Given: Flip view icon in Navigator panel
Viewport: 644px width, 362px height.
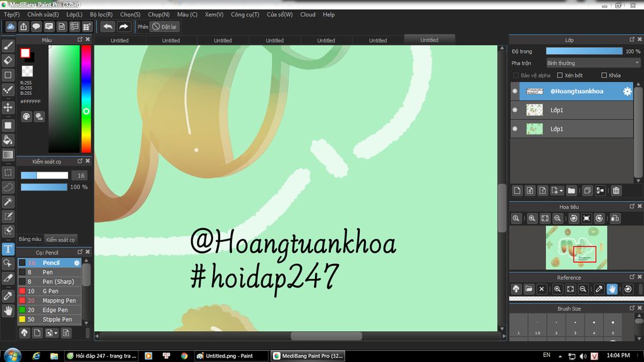Looking at the screenshot, I should point(615,218).
